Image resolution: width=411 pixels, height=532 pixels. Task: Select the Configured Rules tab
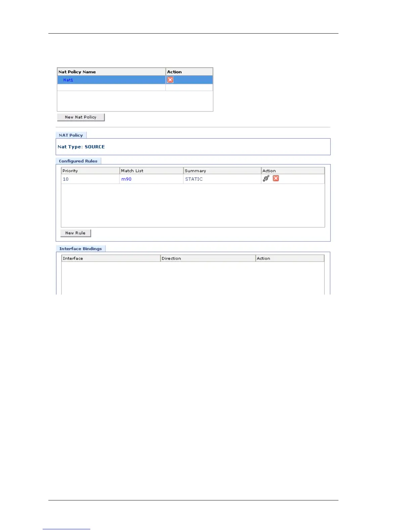[x=78, y=161]
